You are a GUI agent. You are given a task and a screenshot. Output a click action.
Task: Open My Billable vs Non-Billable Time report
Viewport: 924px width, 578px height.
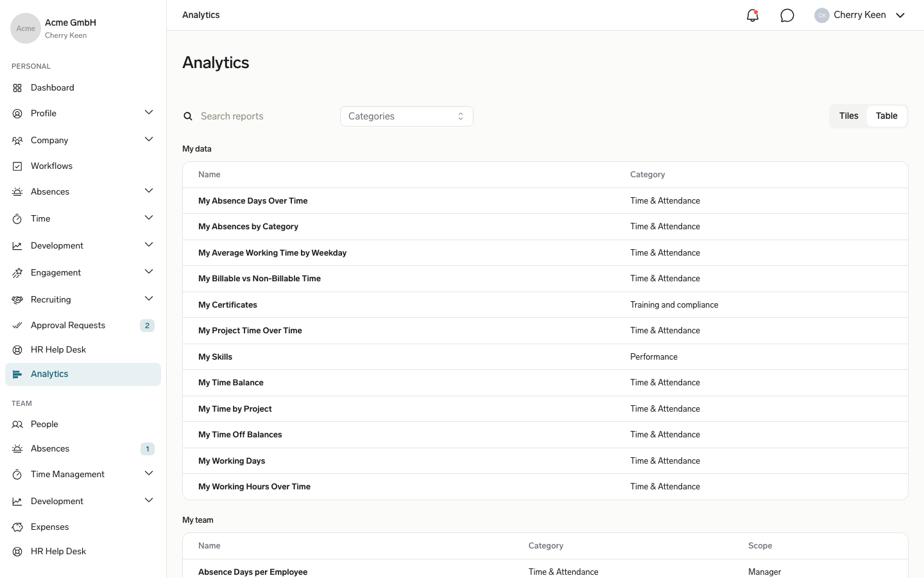pyautogui.click(x=259, y=279)
